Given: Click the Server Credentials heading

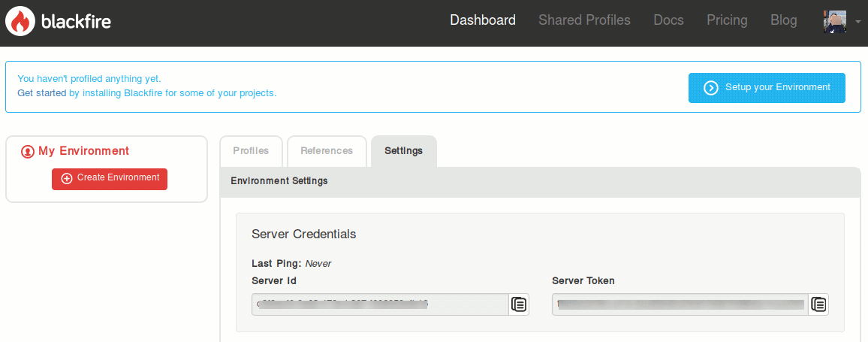Looking at the screenshot, I should point(304,234).
